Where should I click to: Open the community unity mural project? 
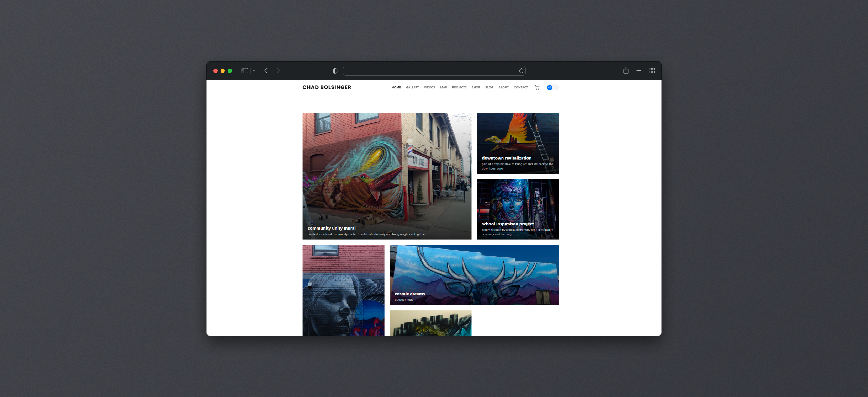387,176
